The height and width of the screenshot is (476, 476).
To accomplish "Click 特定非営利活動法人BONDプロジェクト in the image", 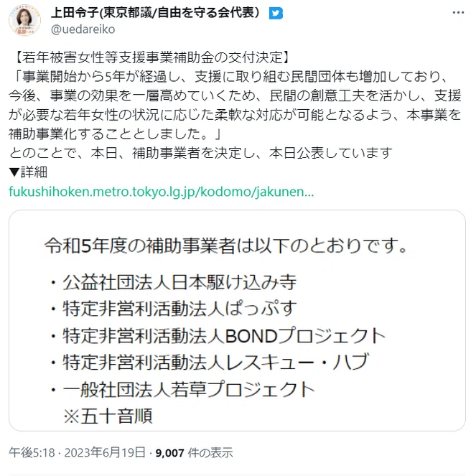I will click(224, 335).
